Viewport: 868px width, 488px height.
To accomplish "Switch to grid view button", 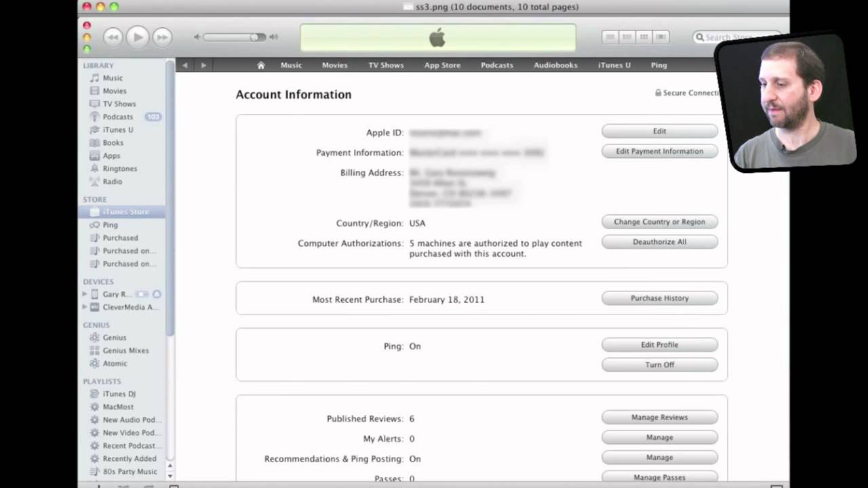I will (x=644, y=37).
